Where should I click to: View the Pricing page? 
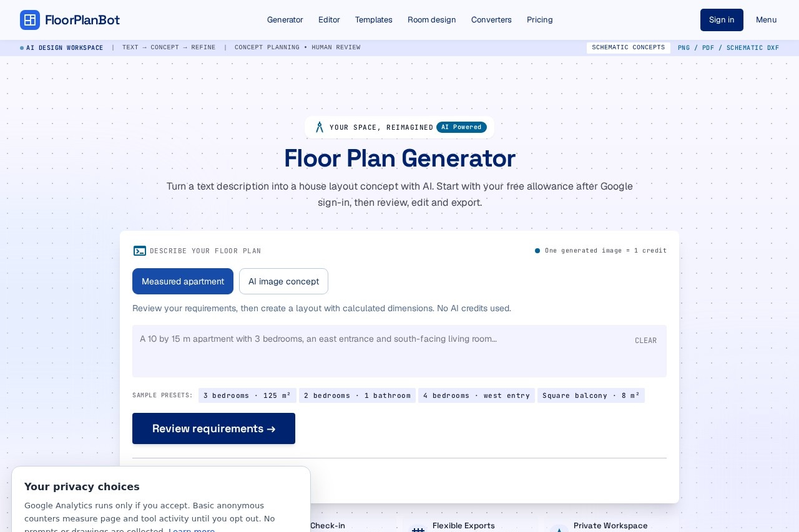point(540,20)
